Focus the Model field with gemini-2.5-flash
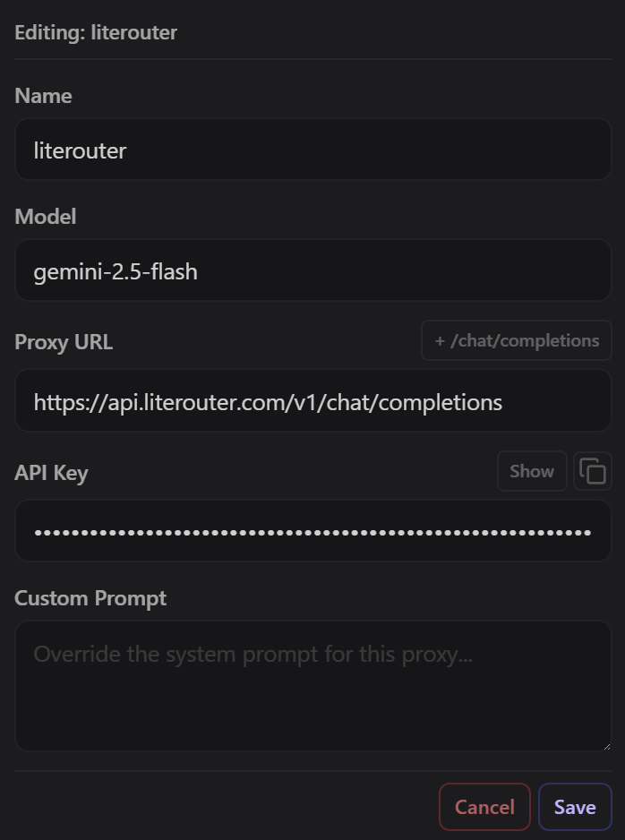 pyautogui.click(x=313, y=270)
